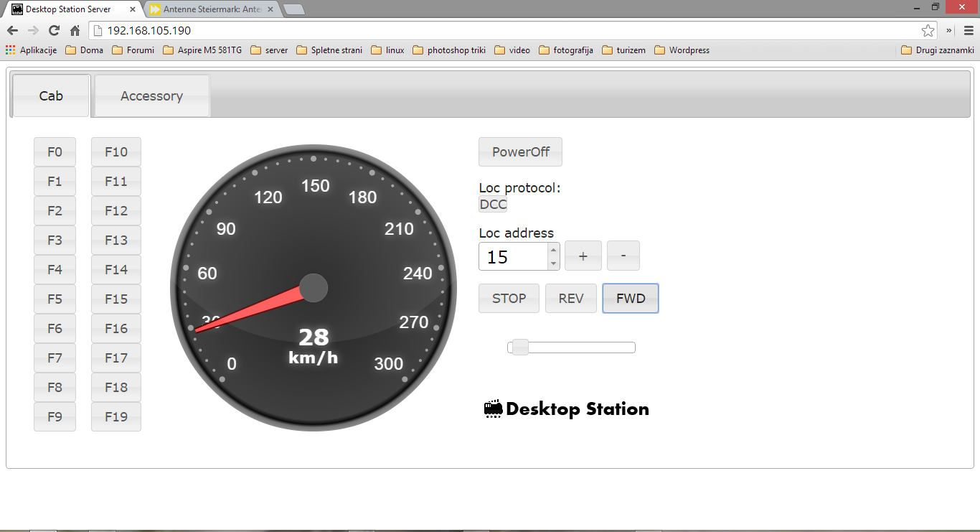
Task: Open the Aplikacije apps shortcut
Action: (32, 50)
